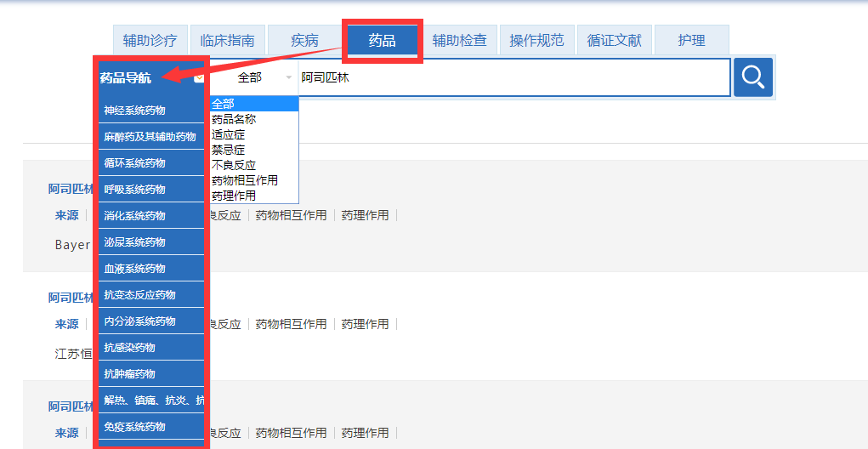Open 神经系统药物 in drug navigation

coord(151,111)
